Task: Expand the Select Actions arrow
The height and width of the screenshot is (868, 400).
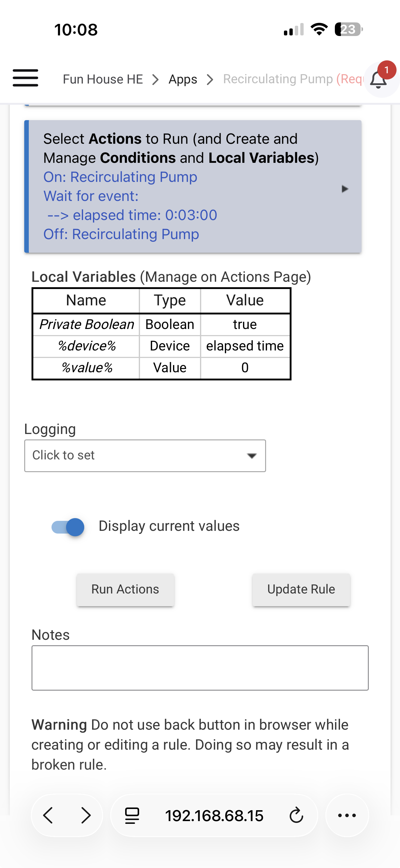Action: pyautogui.click(x=344, y=189)
